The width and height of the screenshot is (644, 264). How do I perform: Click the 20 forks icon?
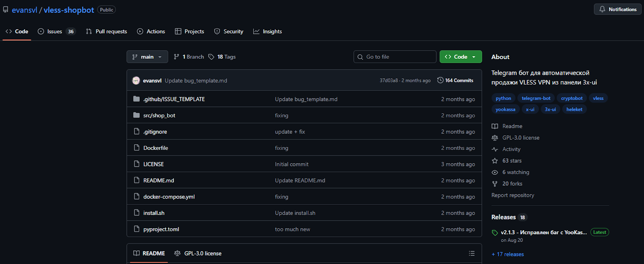[495, 184]
